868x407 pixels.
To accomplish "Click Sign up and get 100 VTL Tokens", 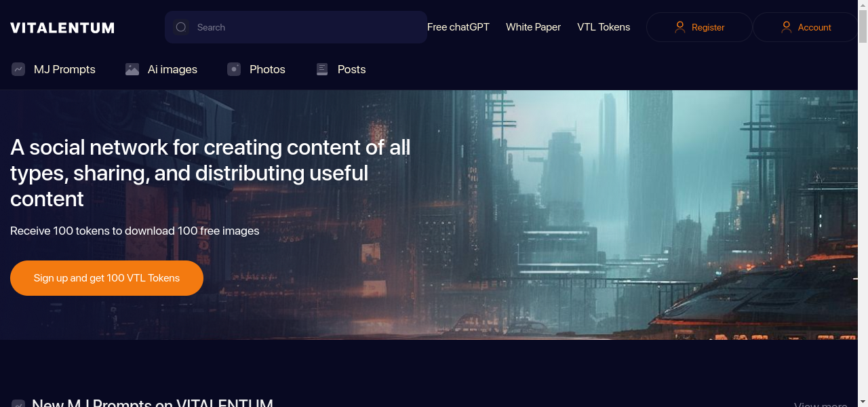I will (x=106, y=278).
